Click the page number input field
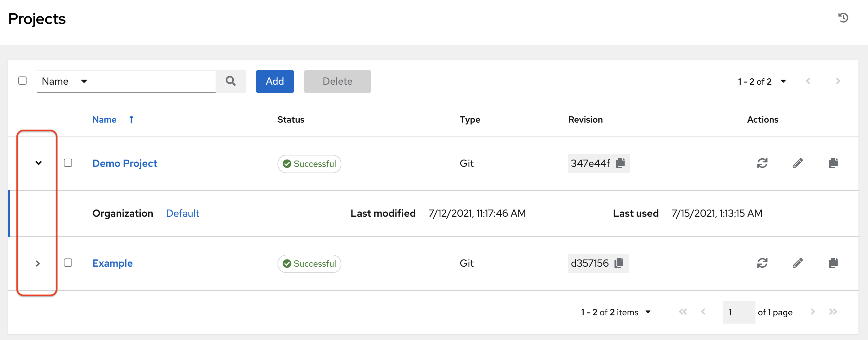This screenshot has height=340, width=868. 739,312
